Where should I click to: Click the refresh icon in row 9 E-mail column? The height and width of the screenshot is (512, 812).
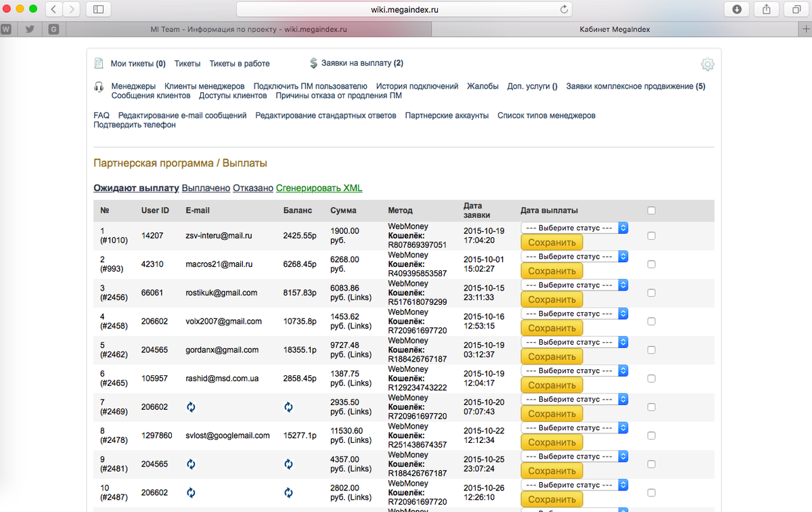coord(191,464)
